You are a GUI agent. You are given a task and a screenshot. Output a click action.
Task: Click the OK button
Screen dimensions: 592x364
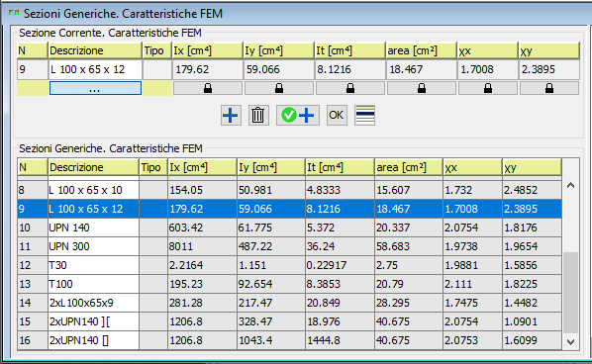tap(337, 115)
